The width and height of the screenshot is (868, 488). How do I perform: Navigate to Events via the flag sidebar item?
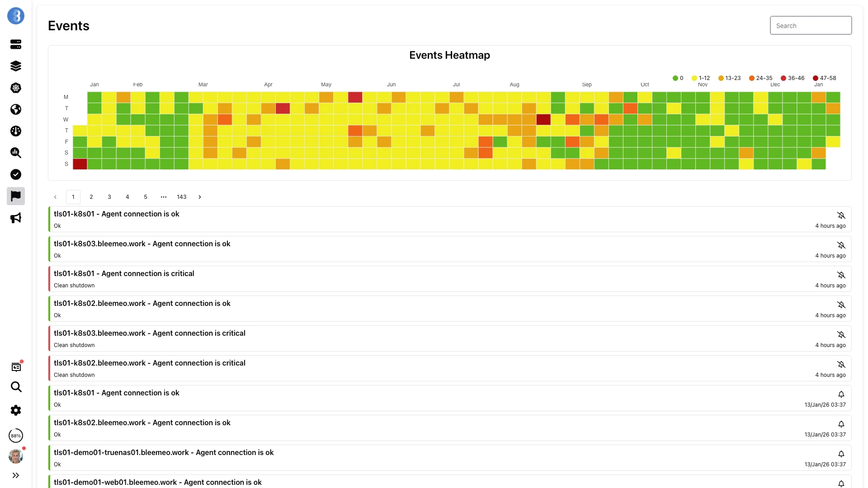16,196
